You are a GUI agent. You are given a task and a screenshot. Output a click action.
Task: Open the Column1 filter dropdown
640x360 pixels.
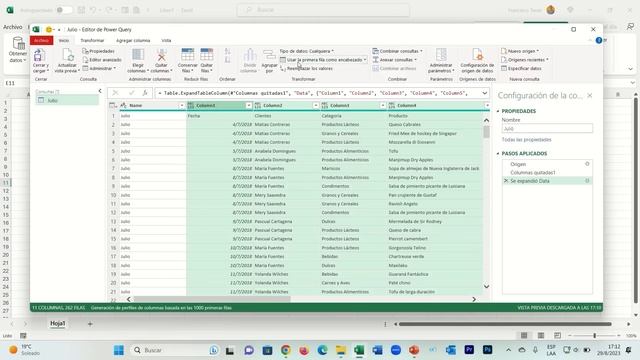tap(249, 106)
